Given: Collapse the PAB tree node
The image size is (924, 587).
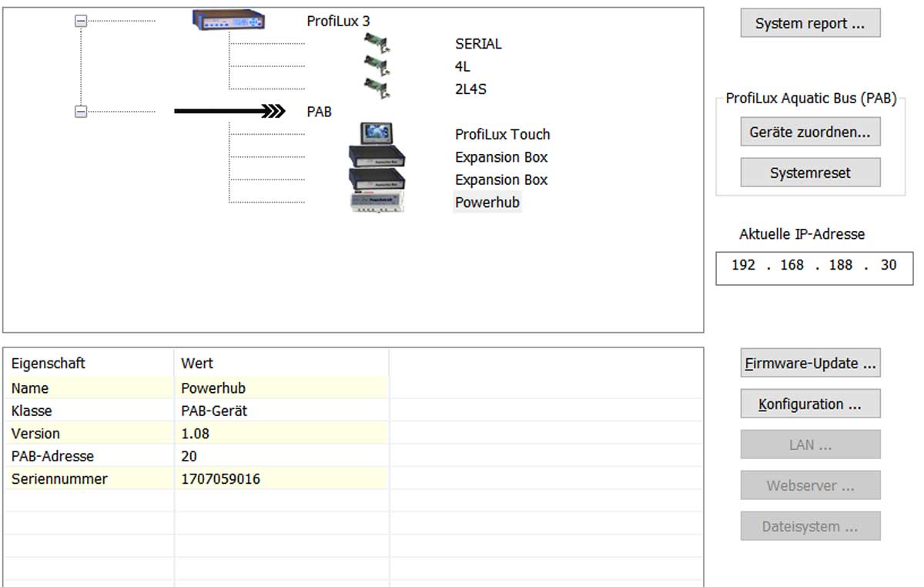Looking at the screenshot, I should click(x=81, y=112).
